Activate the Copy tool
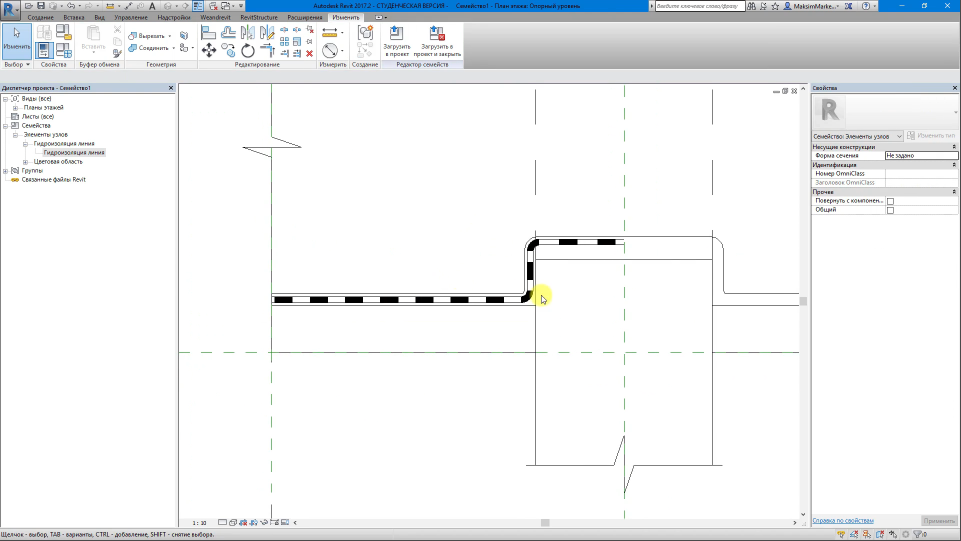 (x=228, y=50)
